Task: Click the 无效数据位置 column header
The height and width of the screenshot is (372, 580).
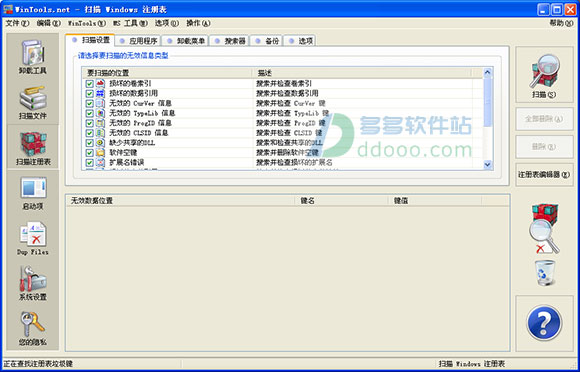Action: (x=180, y=201)
